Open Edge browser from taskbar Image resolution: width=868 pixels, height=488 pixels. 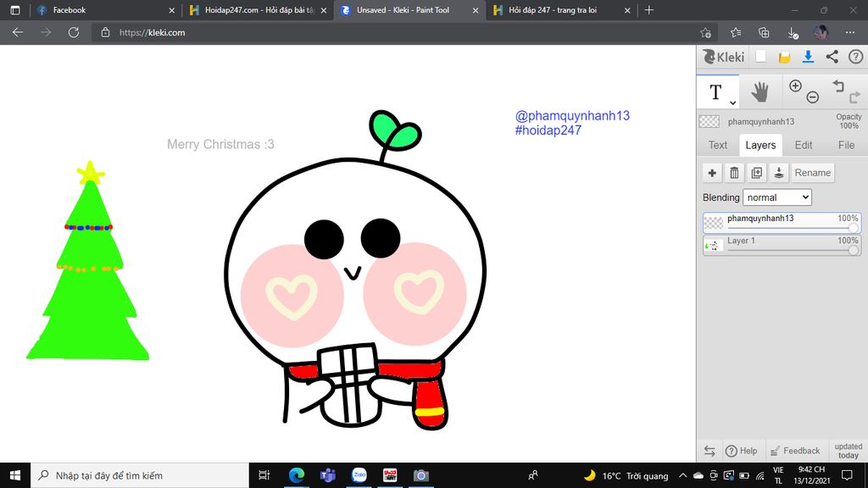(x=297, y=475)
